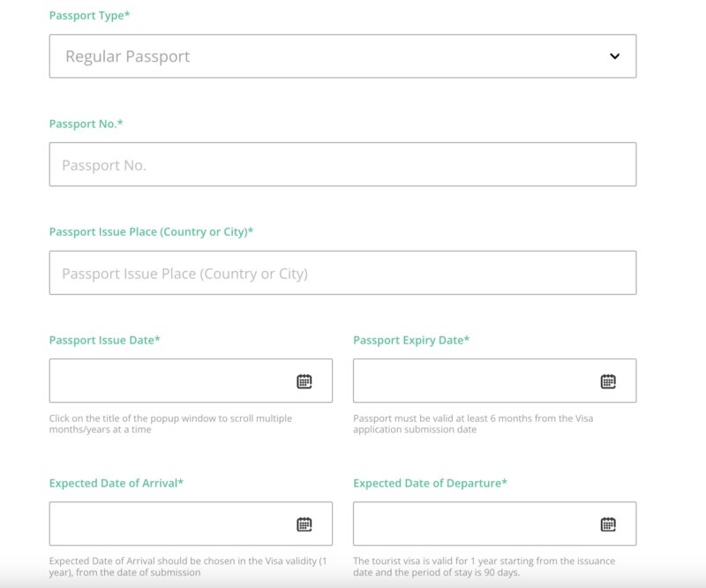
Task: Click into the Passport Issue Place field
Action: (x=342, y=274)
